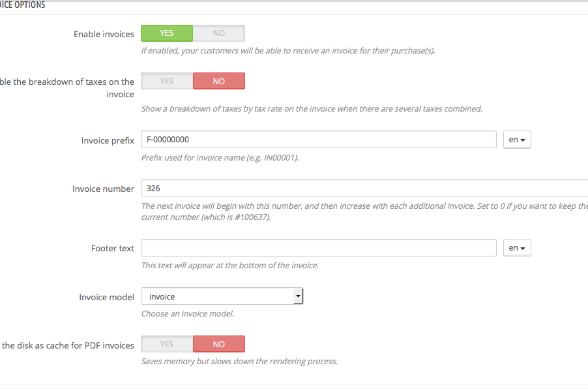
Task: Select NO for tax breakdown on invoice
Action: pyautogui.click(x=219, y=82)
